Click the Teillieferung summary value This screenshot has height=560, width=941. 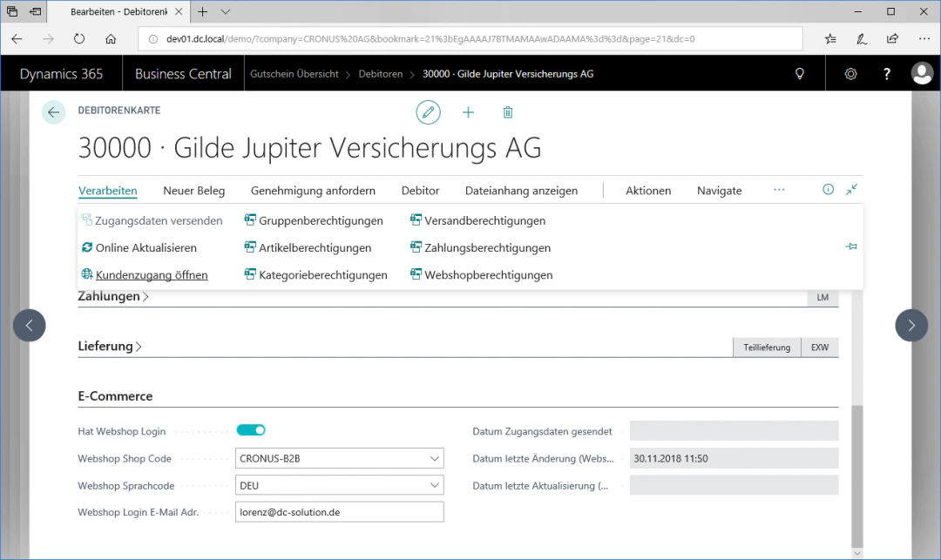click(767, 347)
